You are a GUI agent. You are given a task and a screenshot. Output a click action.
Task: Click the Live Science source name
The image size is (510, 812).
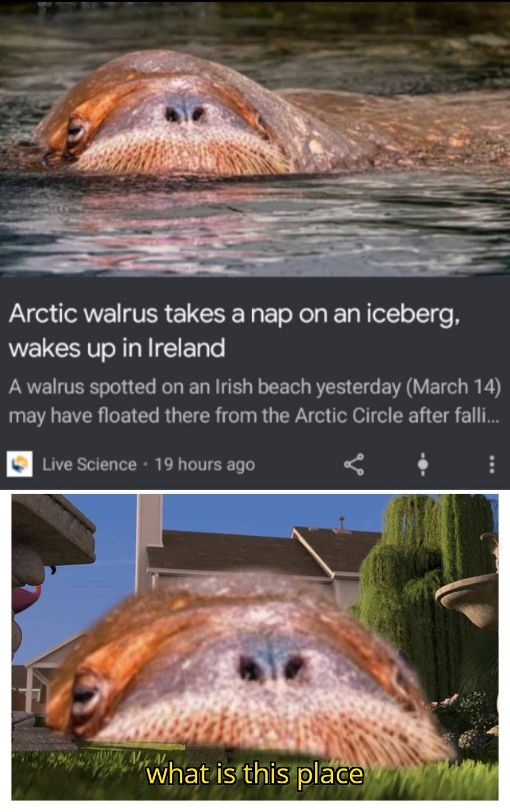click(x=89, y=464)
